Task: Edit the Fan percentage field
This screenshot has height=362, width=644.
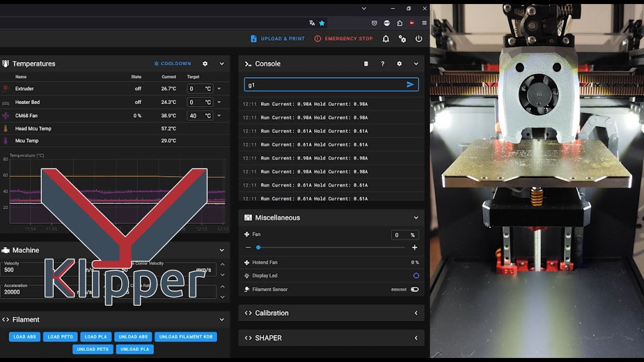Action: click(405, 235)
